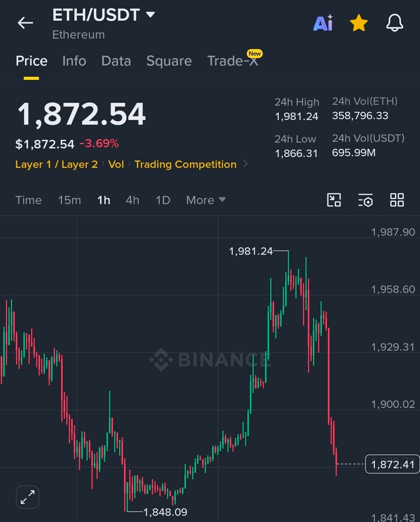Tap the back arrow icon
420x522 pixels.
[x=25, y=23]
